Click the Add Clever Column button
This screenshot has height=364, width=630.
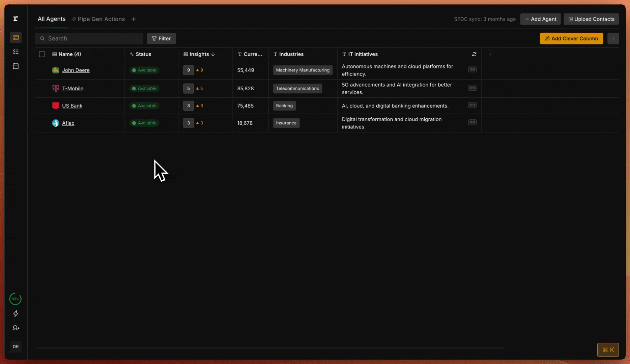click(571, 38)
